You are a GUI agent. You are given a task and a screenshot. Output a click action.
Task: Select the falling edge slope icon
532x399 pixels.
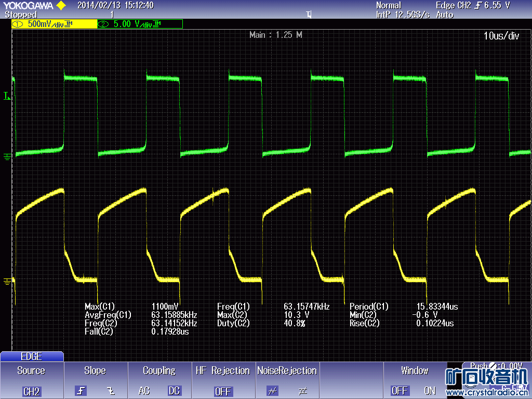[110, 391]
